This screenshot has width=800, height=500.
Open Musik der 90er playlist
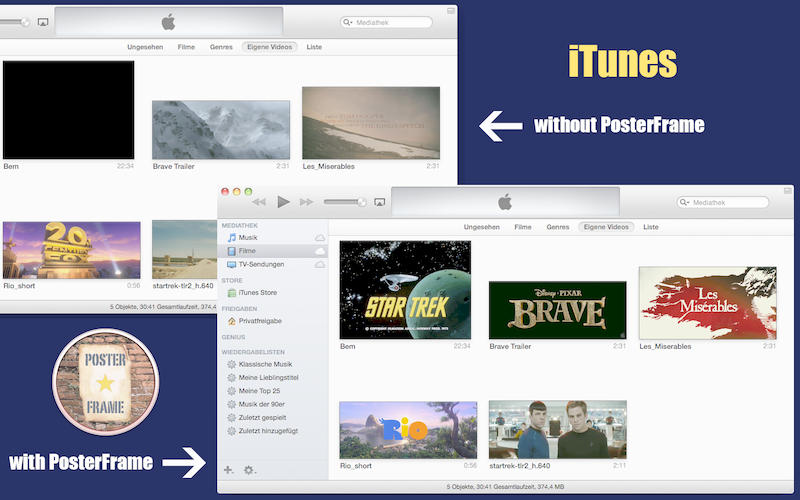[262, 404]
